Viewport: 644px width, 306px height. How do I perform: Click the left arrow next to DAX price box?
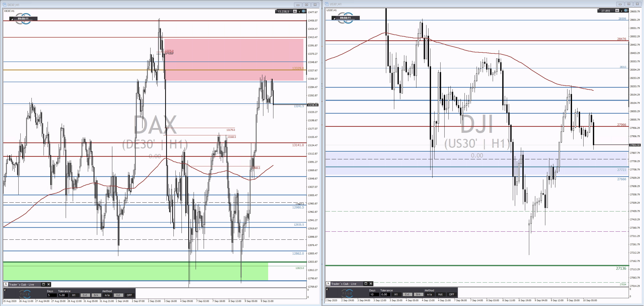[x=299, y=11]
